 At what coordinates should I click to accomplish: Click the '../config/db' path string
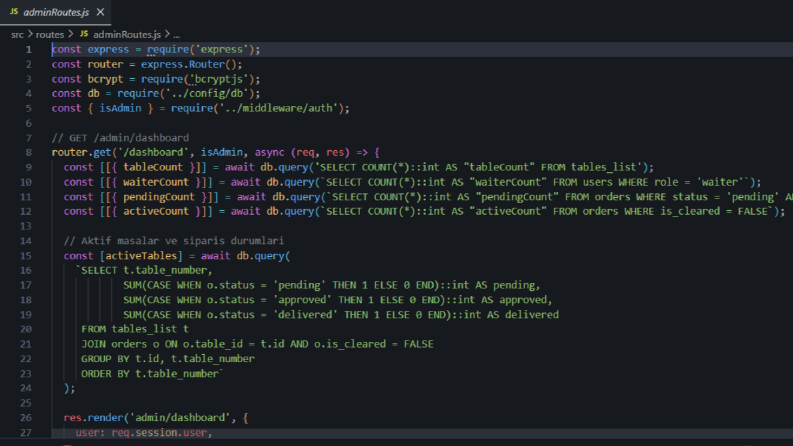pyautogui.click(x=206, y=94)
